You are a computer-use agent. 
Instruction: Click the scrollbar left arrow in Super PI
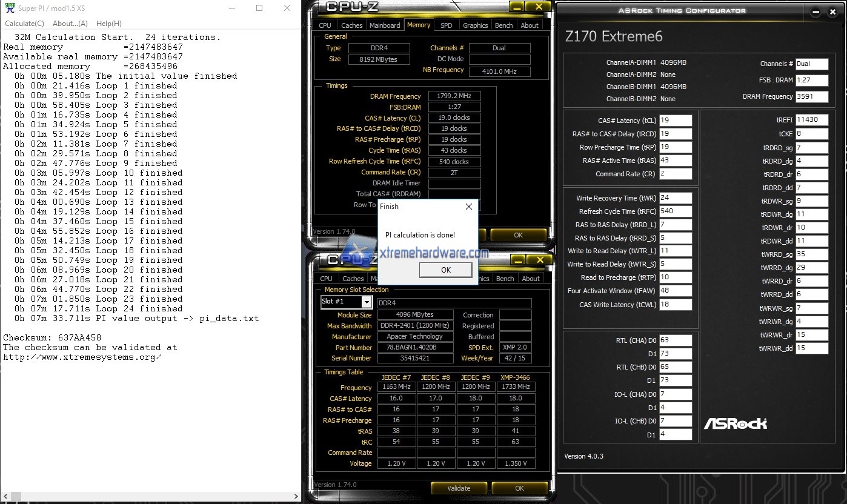tap(5, 497)
